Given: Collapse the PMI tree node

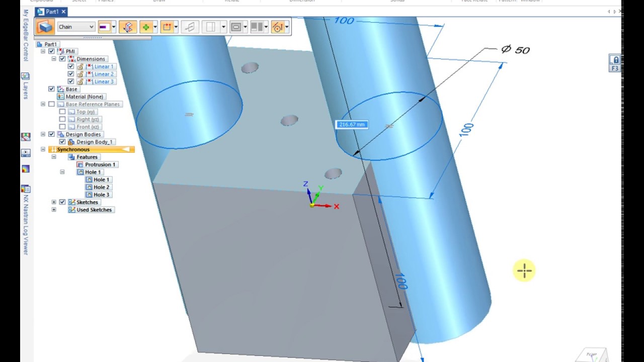Looking at the screenshot, I should tap(43, 51).
